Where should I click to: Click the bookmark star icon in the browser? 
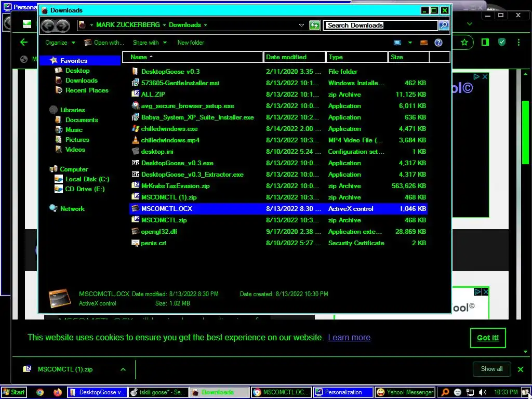(464, 42)
